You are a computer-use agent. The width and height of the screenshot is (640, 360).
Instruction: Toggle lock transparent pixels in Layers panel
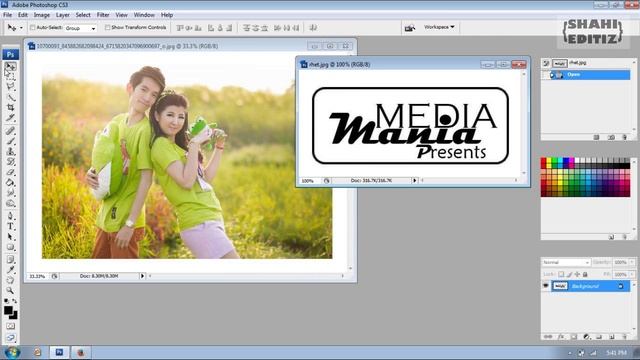(x=561, y=274)
